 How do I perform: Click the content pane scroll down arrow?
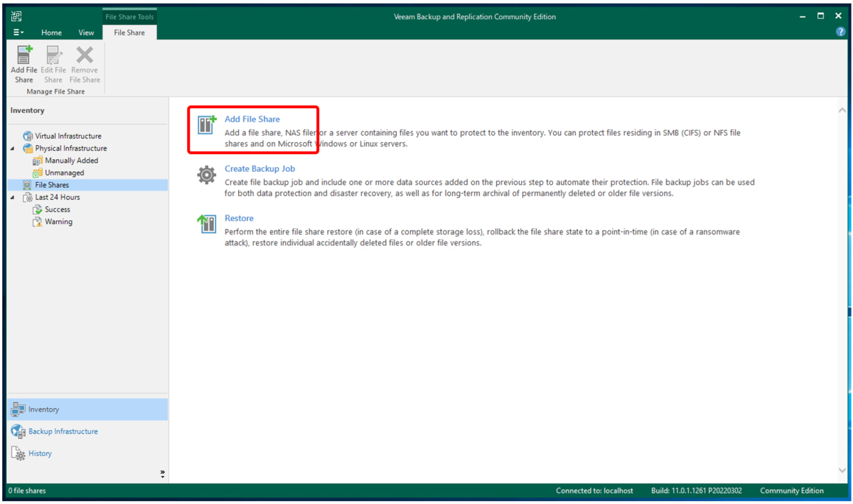tap(842, 471)
